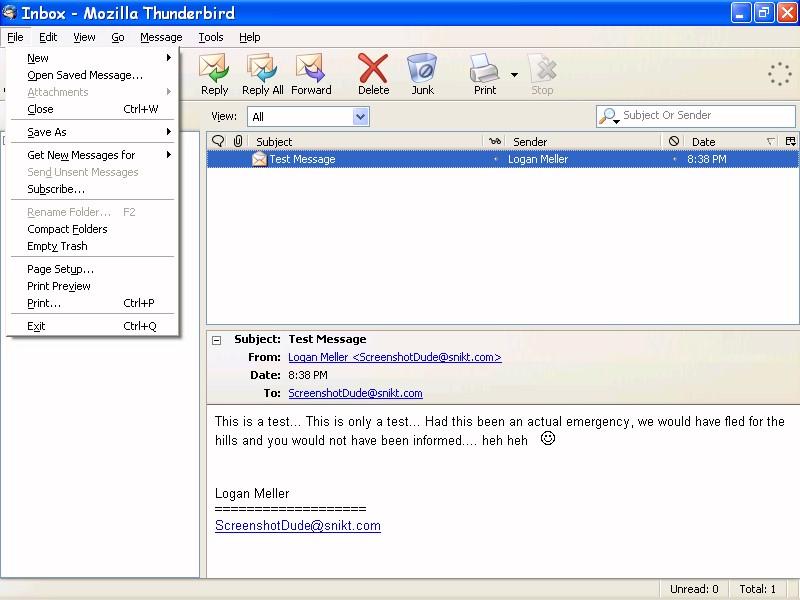
Task: Open the View menu
Action: (84, 37)
